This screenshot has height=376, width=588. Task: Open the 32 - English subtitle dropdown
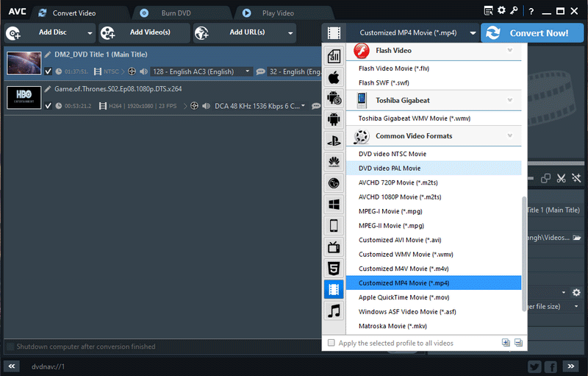(x=295, y=71)
